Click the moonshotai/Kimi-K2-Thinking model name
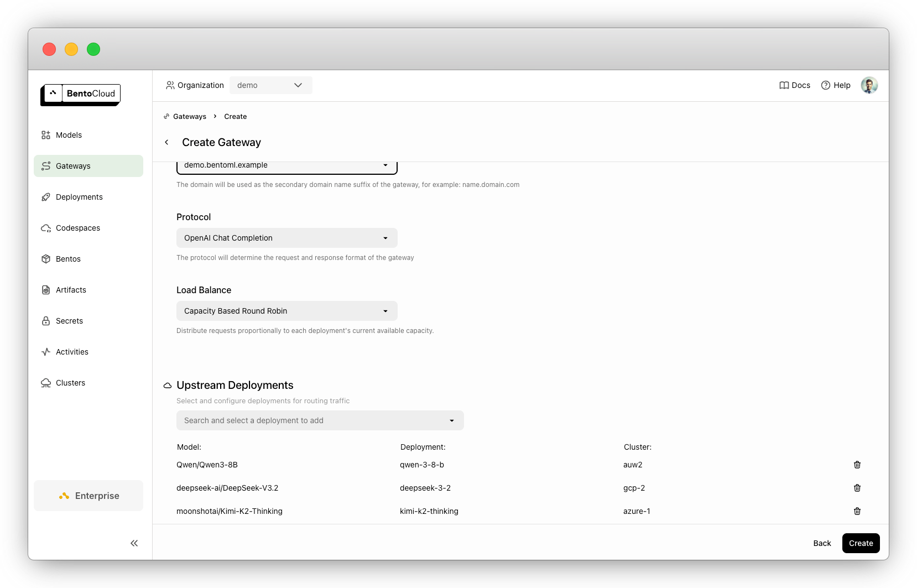Image resolution: width=917 pixels, height=588 pixels. tap(230, 511)
